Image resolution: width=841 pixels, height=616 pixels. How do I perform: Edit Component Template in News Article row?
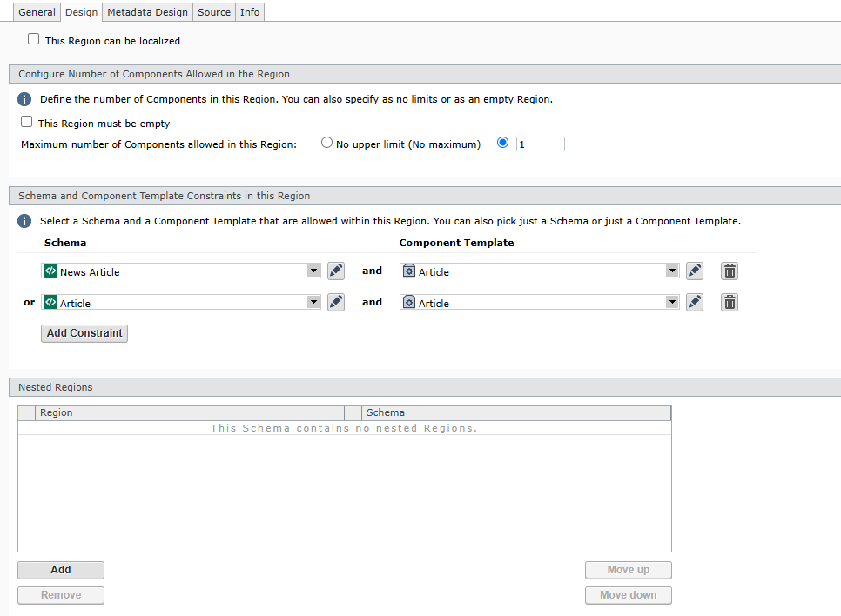(694, 271)
